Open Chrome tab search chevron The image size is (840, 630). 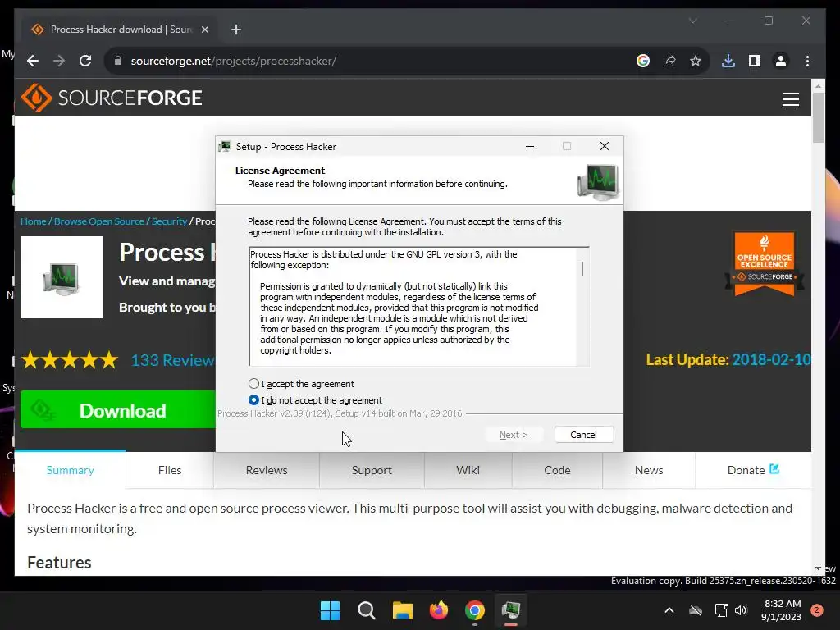(692, 21)
